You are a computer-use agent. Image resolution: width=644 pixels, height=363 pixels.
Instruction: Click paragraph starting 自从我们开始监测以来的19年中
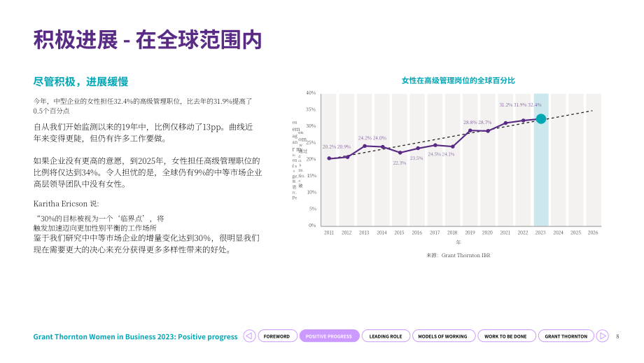[143, 132]
